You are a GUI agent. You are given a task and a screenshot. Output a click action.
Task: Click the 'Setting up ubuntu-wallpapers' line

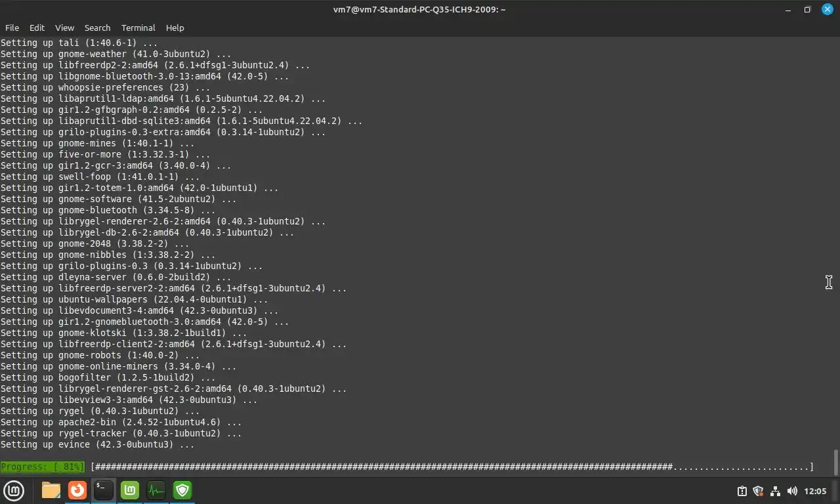click(134, 299)
